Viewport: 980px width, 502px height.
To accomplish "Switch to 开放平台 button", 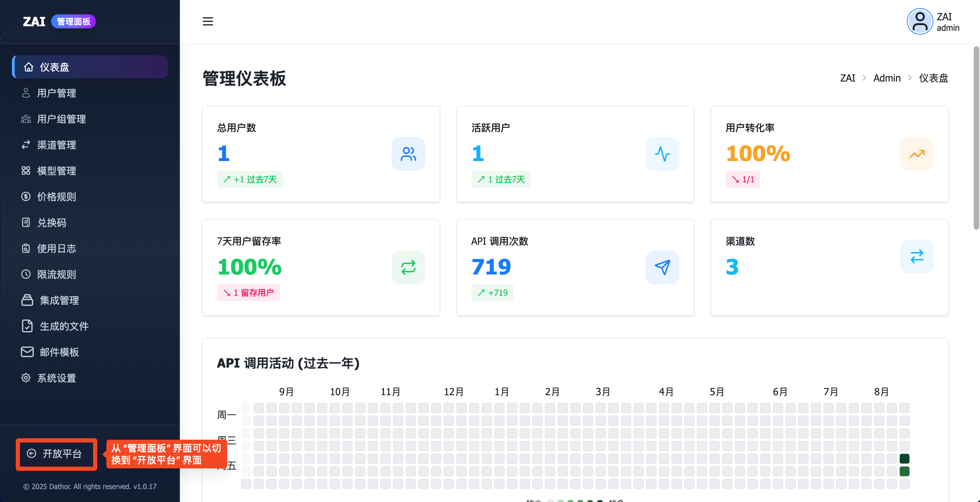I will coord(56,454).
